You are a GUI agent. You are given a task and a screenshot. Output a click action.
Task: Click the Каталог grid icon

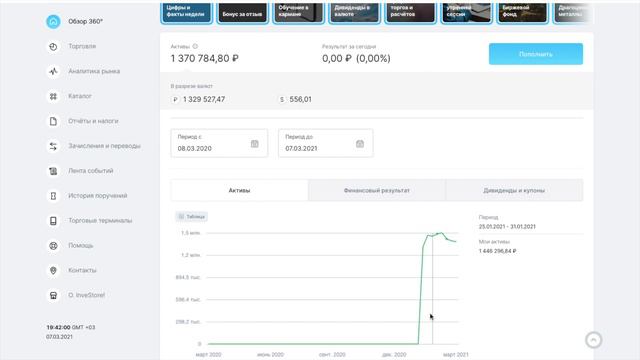pos(53,96)
